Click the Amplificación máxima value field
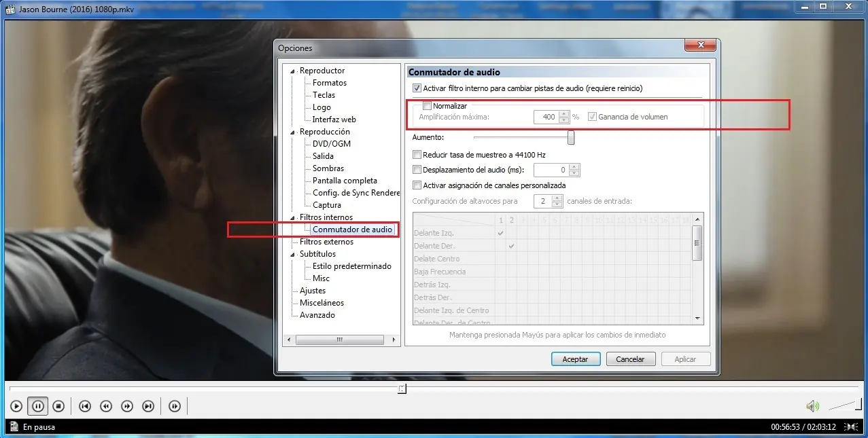 tap(546, 117)
